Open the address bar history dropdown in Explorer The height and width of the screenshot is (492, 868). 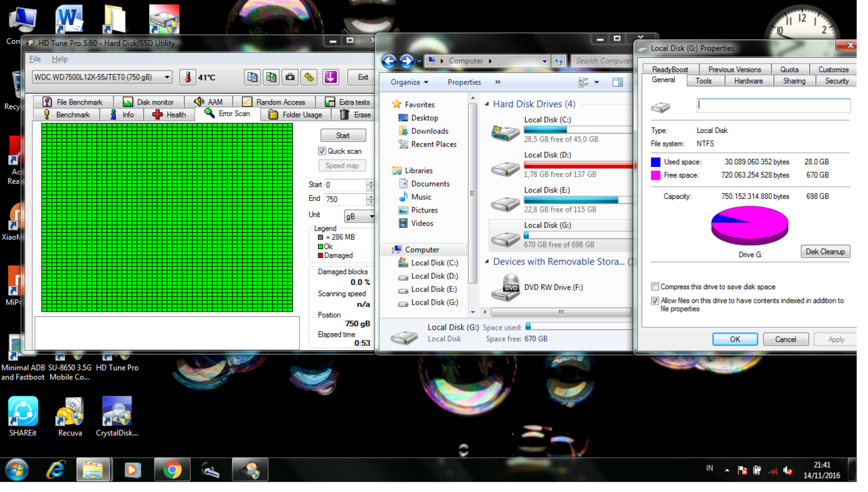pos(544,61)
